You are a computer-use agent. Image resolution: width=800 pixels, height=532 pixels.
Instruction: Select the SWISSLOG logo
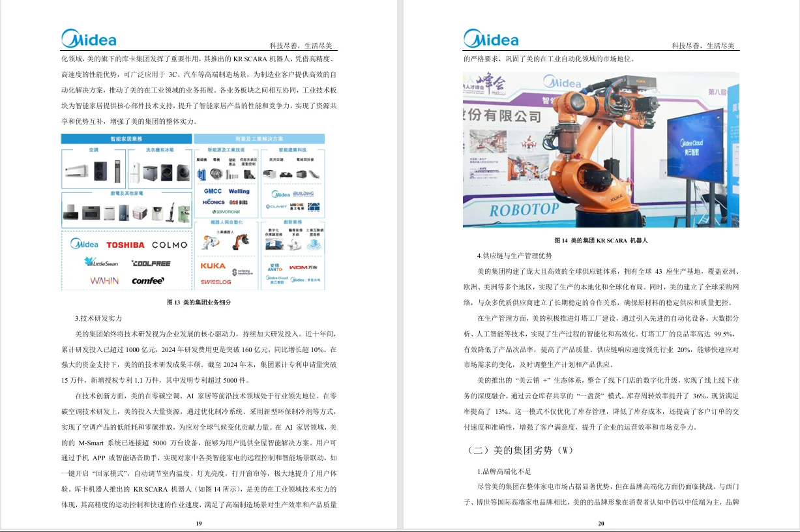(216, 282)
